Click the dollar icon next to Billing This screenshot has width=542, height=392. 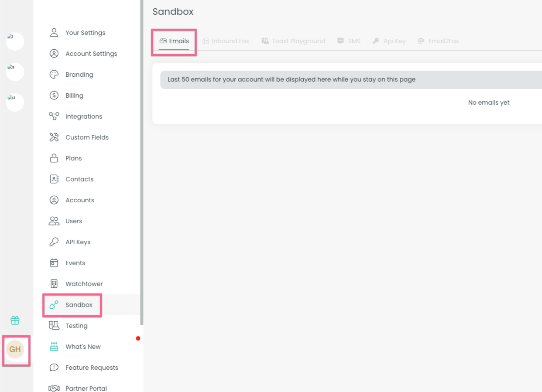(x=54, y=95)
